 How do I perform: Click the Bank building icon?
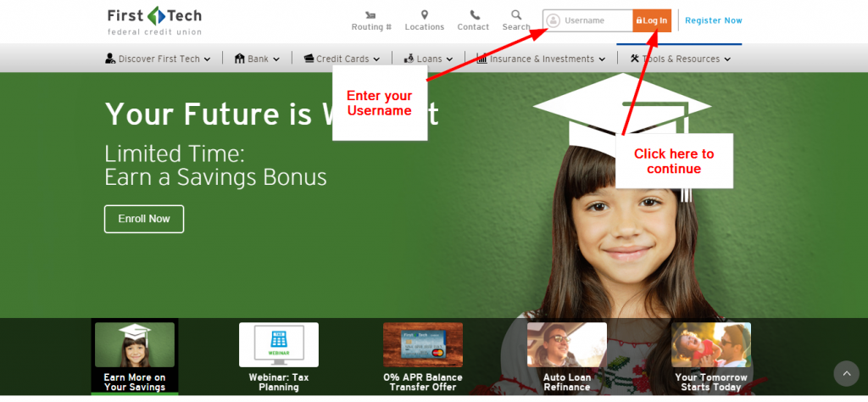pos(240,59)
